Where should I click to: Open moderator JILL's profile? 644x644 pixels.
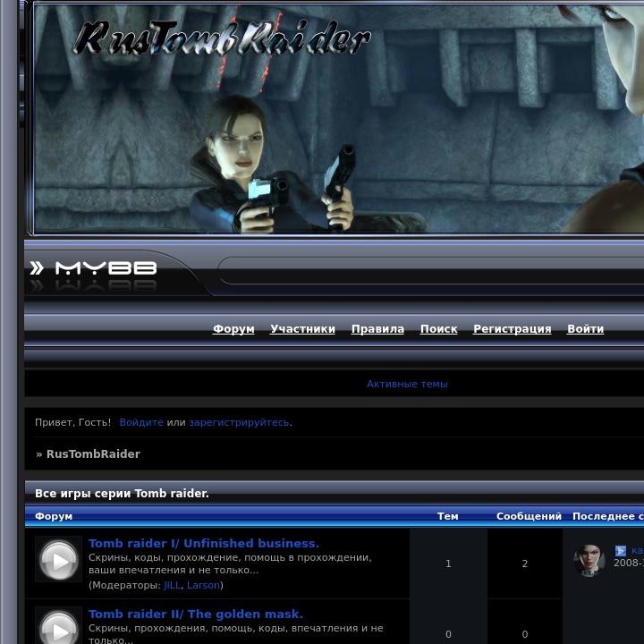pyautogui.click(x=173, y=585)
